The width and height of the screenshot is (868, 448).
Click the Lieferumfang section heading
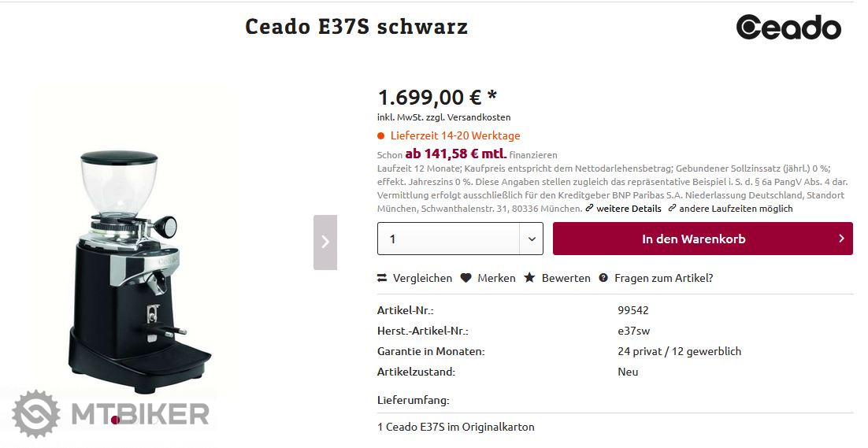click(413, 400)
